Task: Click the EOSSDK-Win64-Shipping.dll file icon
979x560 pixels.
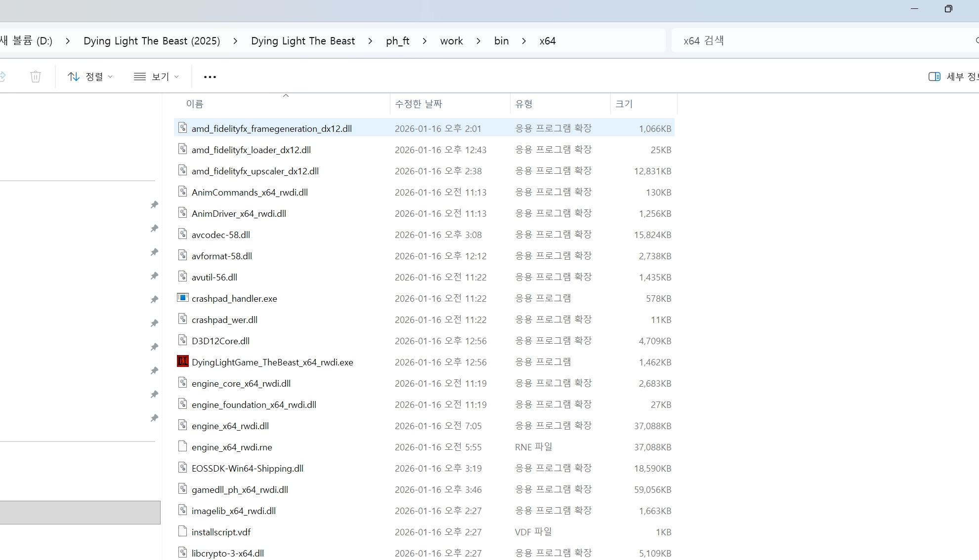Action: (x=183, y=468)
